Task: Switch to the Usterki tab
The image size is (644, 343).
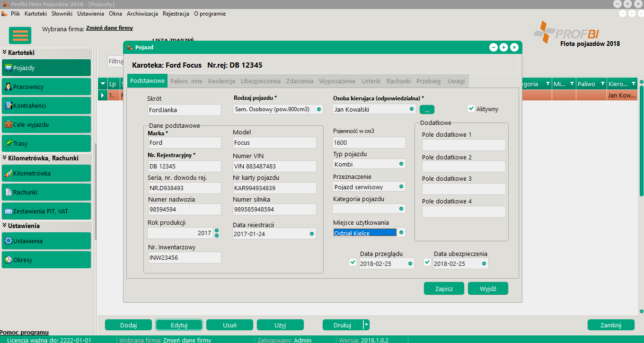Action: coord(371,81)
